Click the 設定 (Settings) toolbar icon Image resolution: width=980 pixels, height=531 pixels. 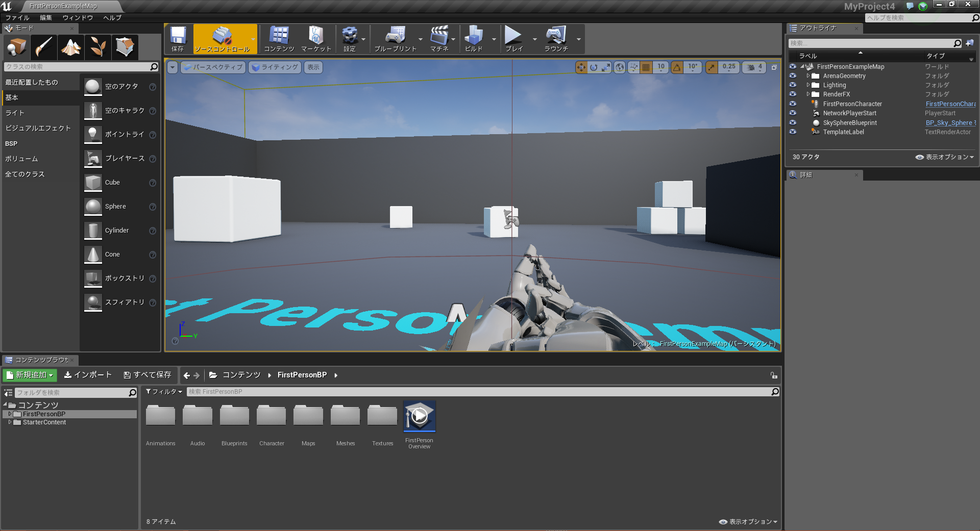(x=350, y=39)
